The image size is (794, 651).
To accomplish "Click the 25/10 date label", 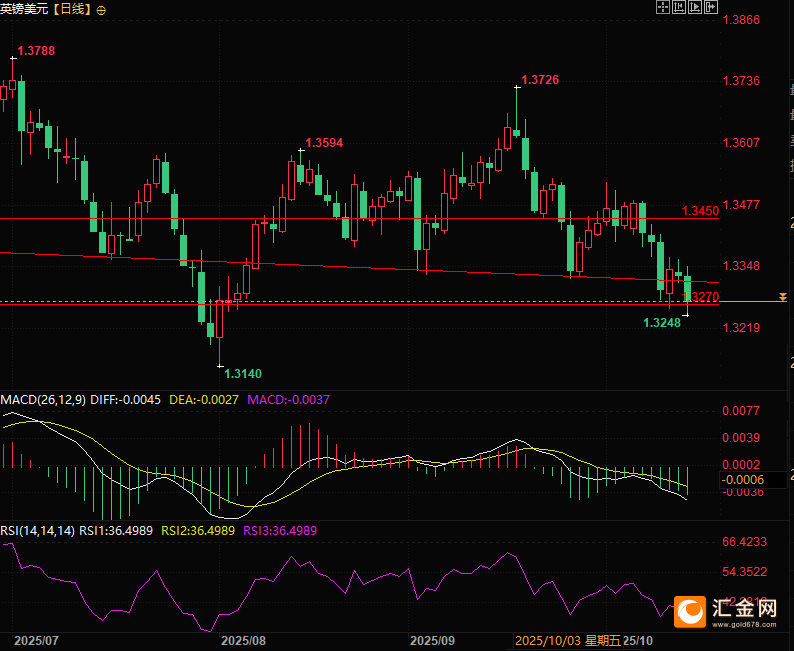I will click(638, 641).
